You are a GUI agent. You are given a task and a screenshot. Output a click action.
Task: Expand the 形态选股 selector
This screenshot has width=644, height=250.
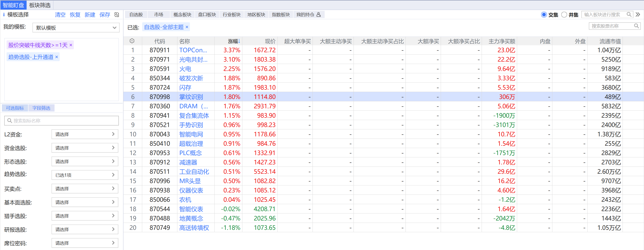point(85,162)
